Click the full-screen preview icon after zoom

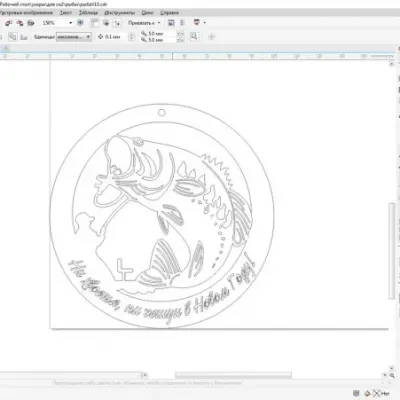coord(80,23)
